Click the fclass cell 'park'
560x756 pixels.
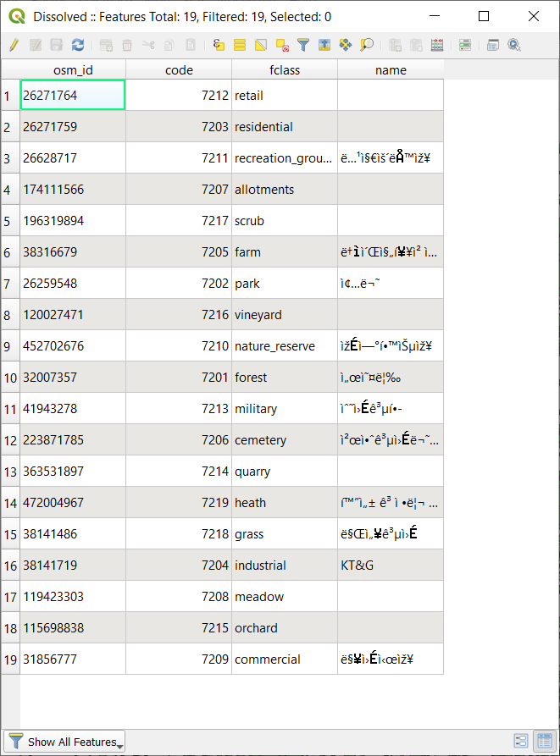pyautogui.click(x=285, y=284)
